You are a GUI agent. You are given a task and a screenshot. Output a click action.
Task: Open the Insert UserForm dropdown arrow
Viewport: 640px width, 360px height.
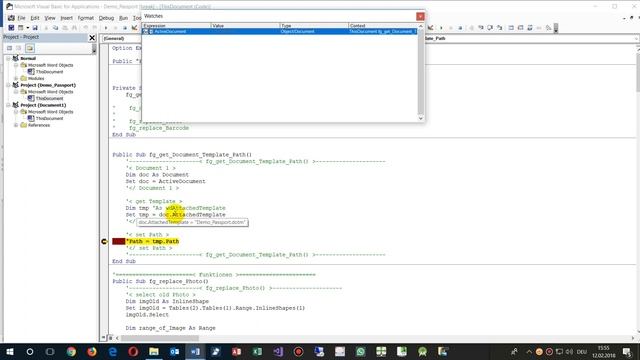click(27, 28)
